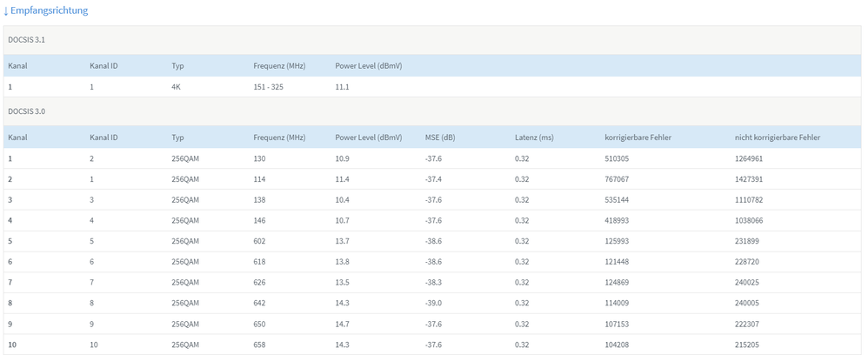Click frequency value 146
This screenshot has width=868, height=355.
pos(259,220)
